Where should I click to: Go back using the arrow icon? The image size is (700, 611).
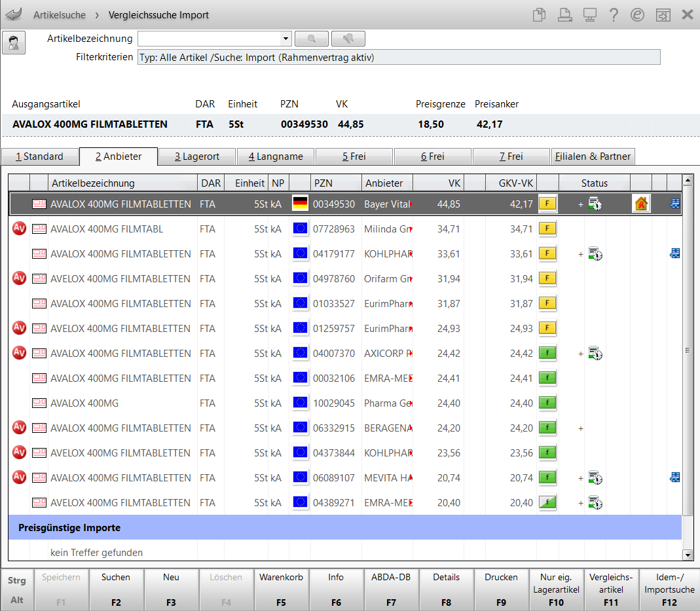tap(14, 14)
